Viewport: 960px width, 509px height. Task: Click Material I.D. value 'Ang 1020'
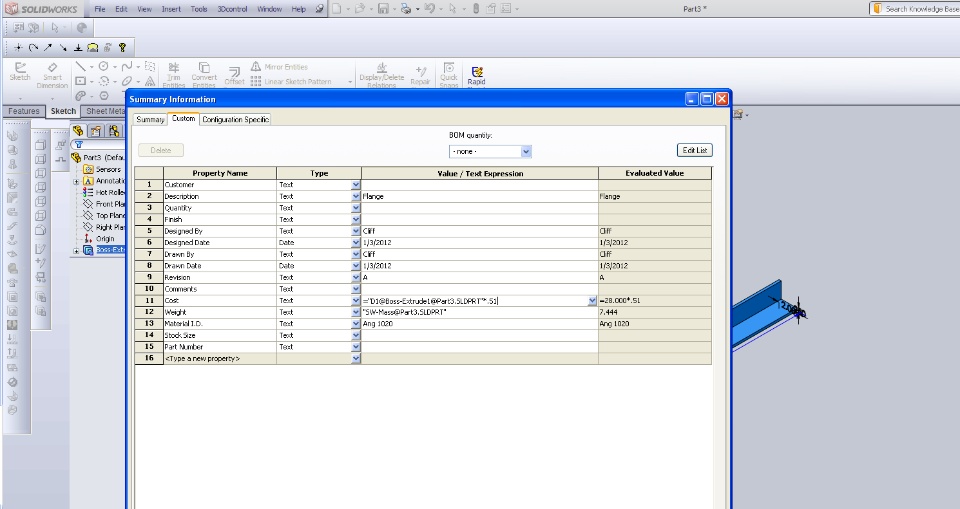point(378,324)
